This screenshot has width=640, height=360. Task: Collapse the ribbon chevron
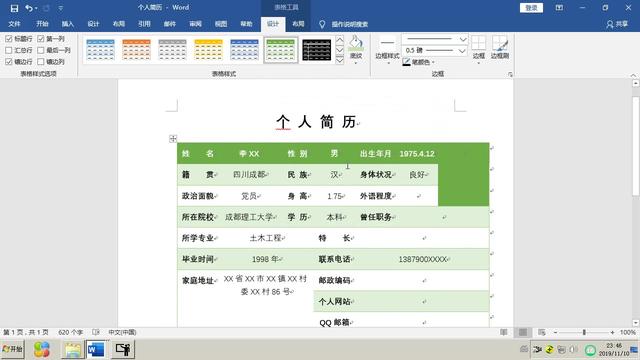pyautogui.click(x=633, y=75)
